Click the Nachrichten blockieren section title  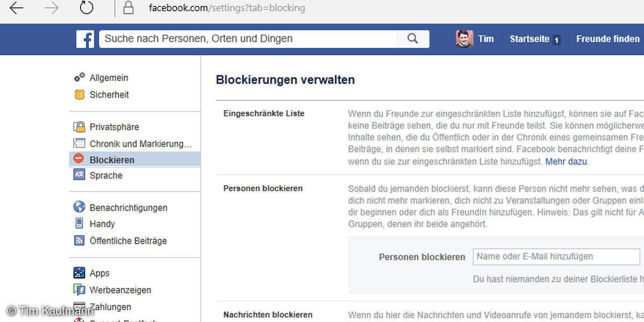pos(268,315)
